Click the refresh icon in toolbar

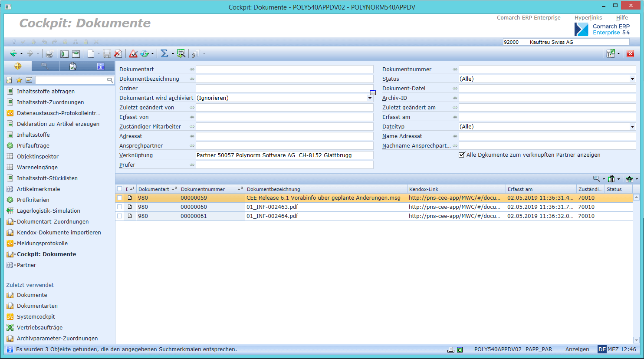click(145, 53)
